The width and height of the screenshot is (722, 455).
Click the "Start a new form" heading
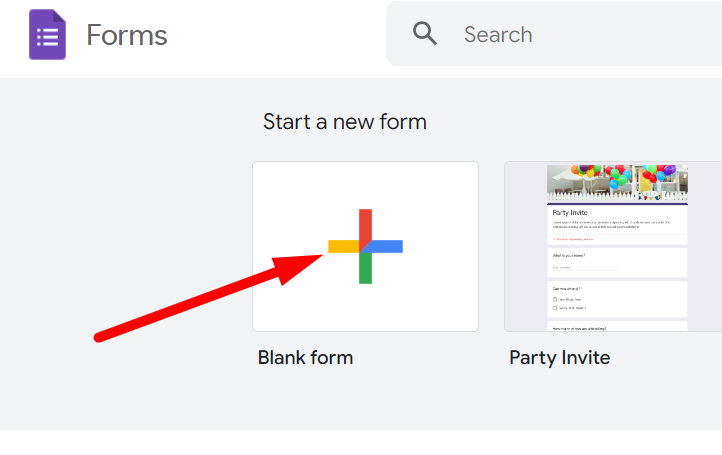[344, 122]
